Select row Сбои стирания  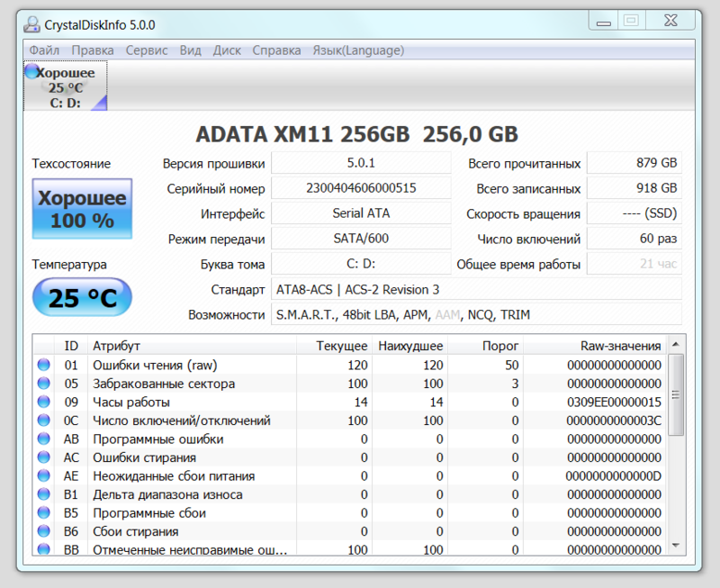click(350, 531)
